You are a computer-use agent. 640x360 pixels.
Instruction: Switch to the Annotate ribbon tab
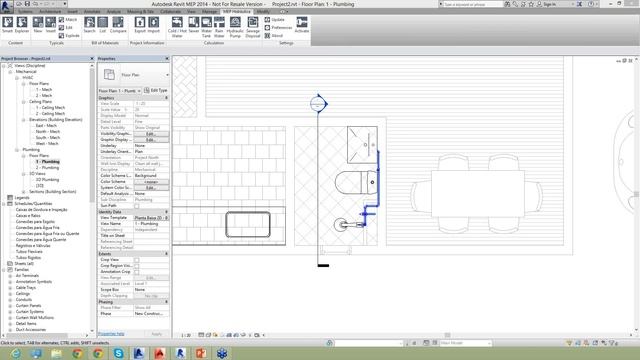(x=92, y=11)
